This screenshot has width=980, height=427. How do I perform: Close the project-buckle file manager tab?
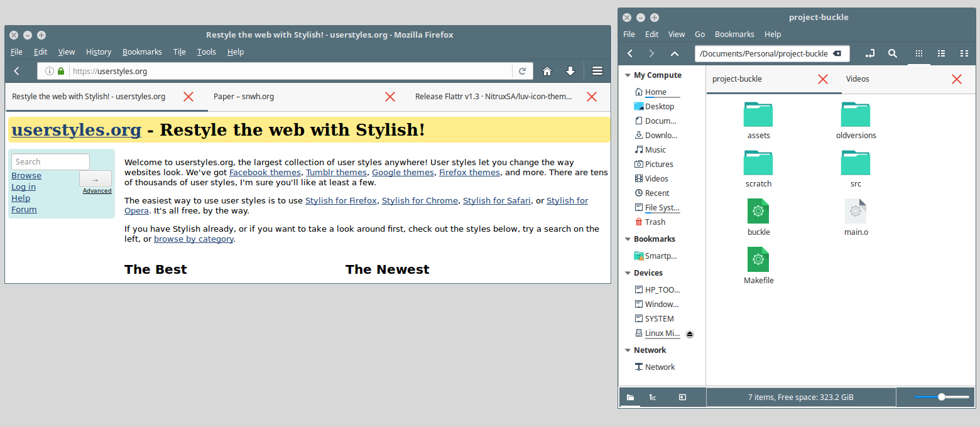[823, 79]
